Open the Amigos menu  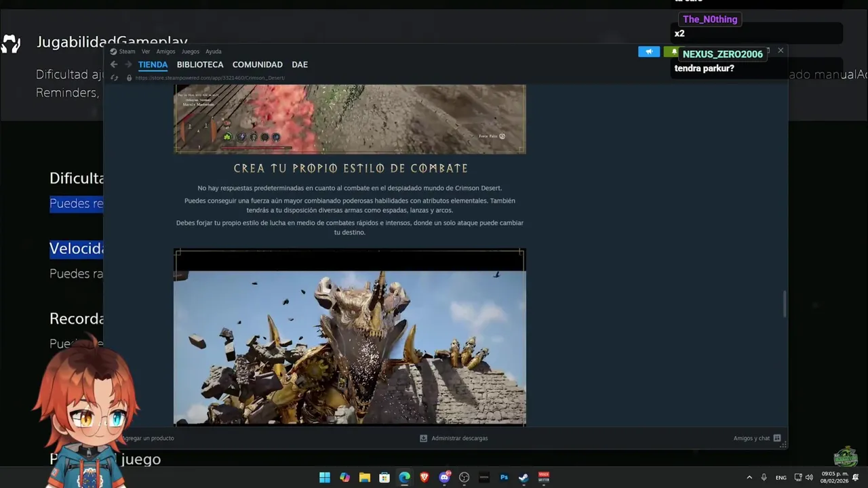(165, 52)
